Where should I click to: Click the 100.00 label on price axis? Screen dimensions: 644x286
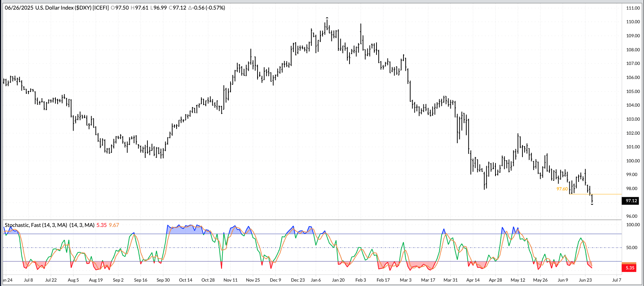click(x=633, y=161)
